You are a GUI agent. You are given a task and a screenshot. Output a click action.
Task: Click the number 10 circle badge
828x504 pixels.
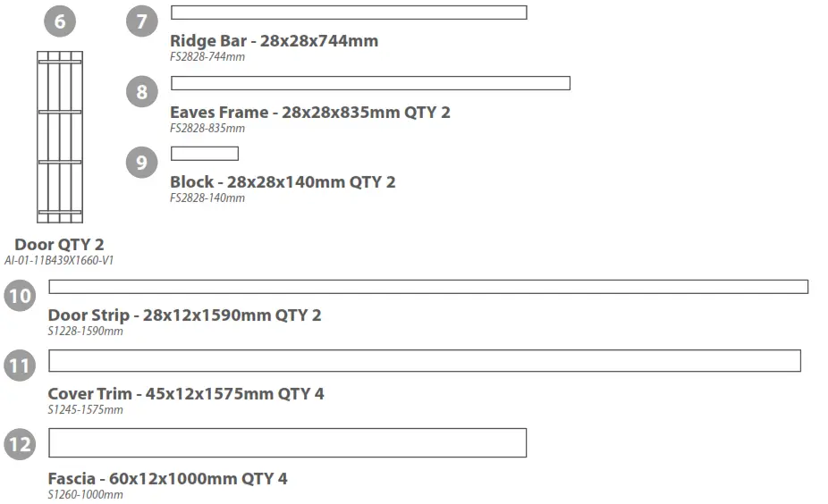(x=19, y=295)
